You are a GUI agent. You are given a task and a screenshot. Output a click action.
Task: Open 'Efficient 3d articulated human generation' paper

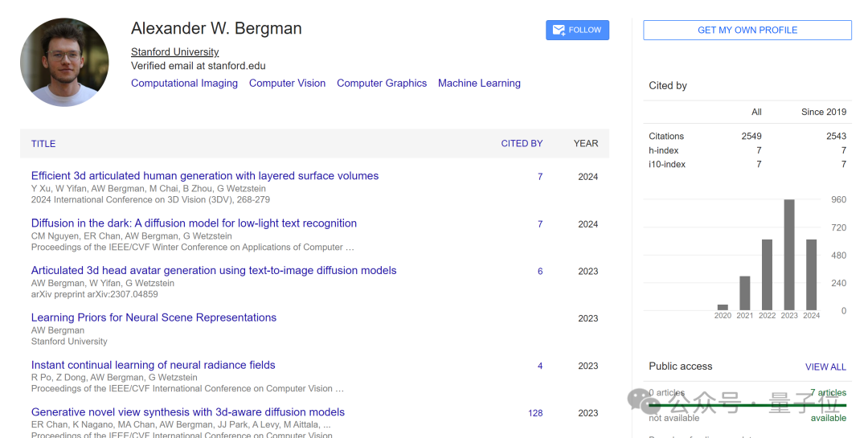click(205, 176)
